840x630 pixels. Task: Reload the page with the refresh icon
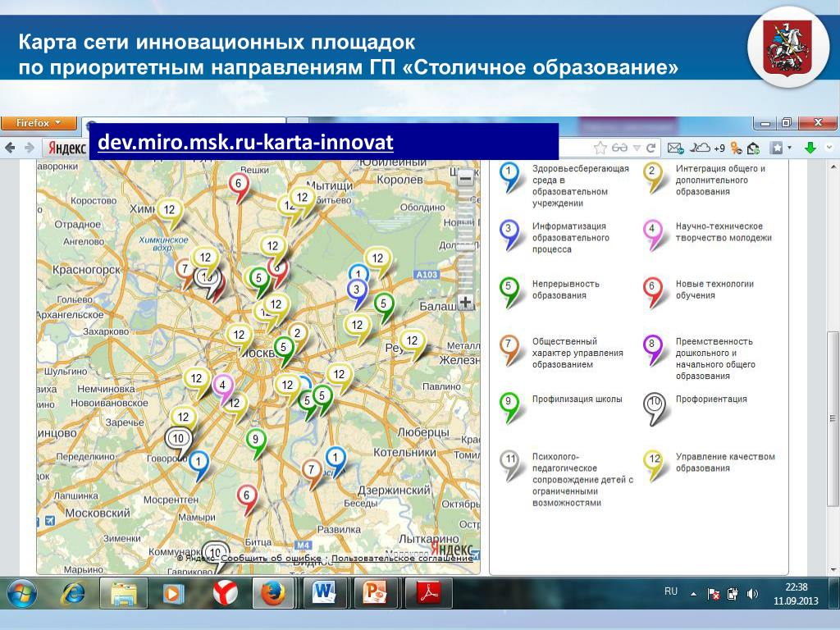(651, 148)
